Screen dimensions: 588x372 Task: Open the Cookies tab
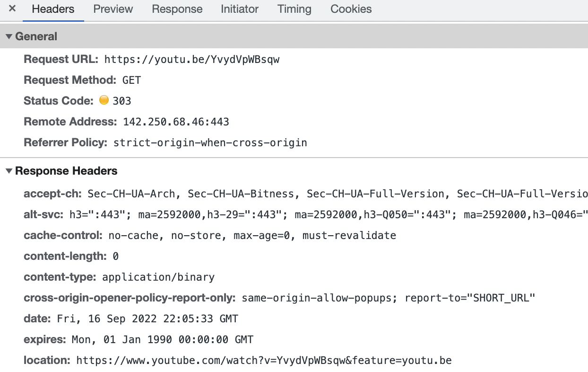351,9
